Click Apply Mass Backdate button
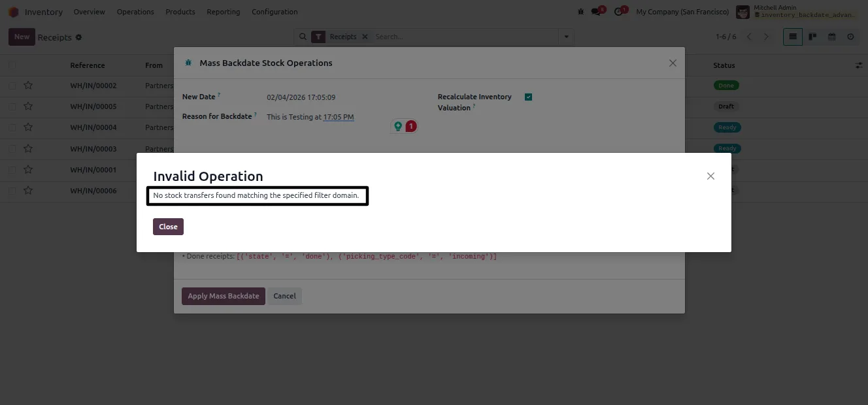868x405 pixels. click(x=224, y=296)
